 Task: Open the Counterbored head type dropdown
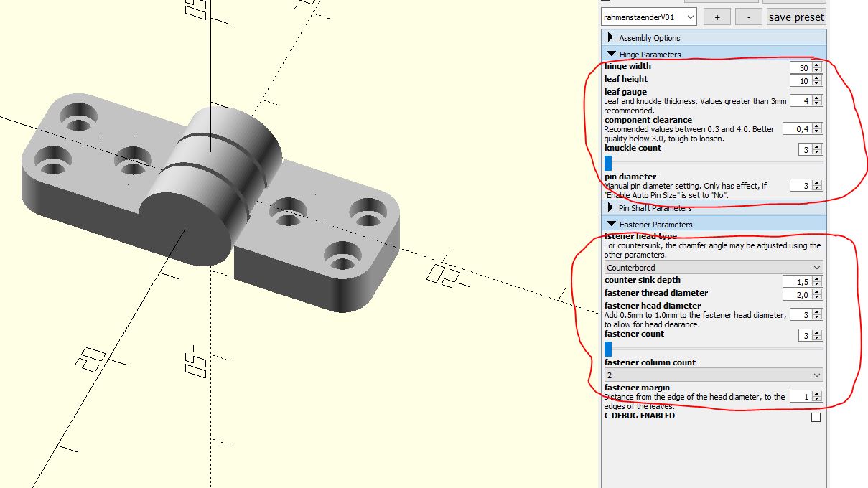[713, 268]
